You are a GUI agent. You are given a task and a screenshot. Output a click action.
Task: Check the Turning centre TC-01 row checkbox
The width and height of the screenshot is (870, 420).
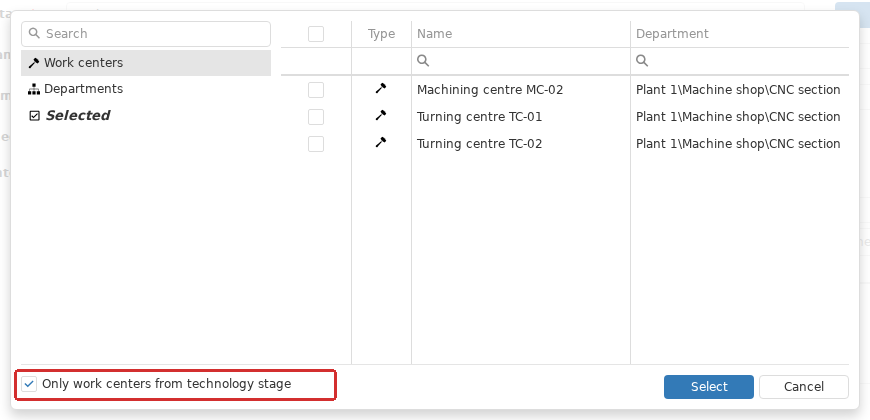click(316, 117)
